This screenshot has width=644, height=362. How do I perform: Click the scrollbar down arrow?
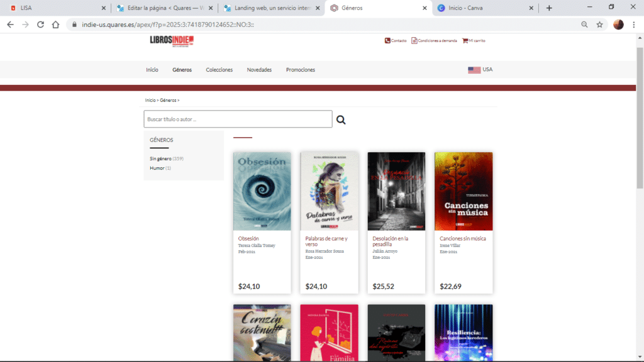(x=640, y=358)
